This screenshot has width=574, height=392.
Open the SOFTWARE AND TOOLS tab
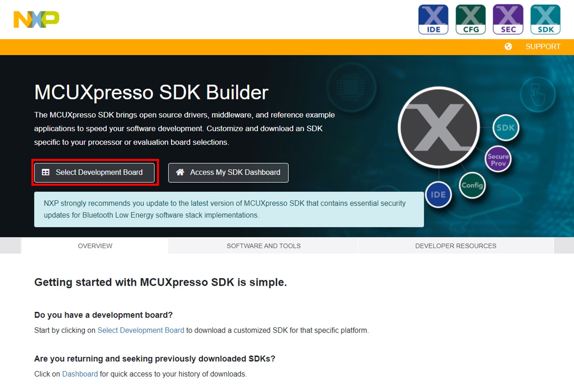tap(264, 246)
